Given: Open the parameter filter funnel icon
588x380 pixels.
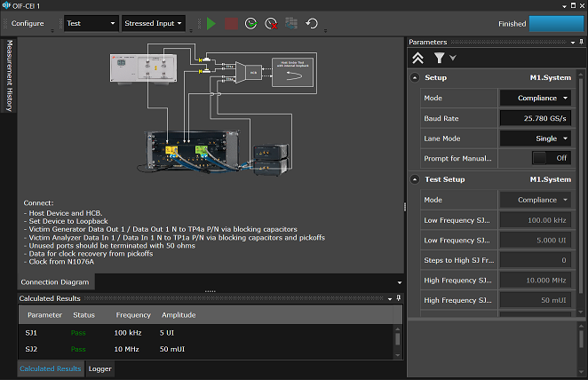Looking at the screenshot, I should click(439, 58).
